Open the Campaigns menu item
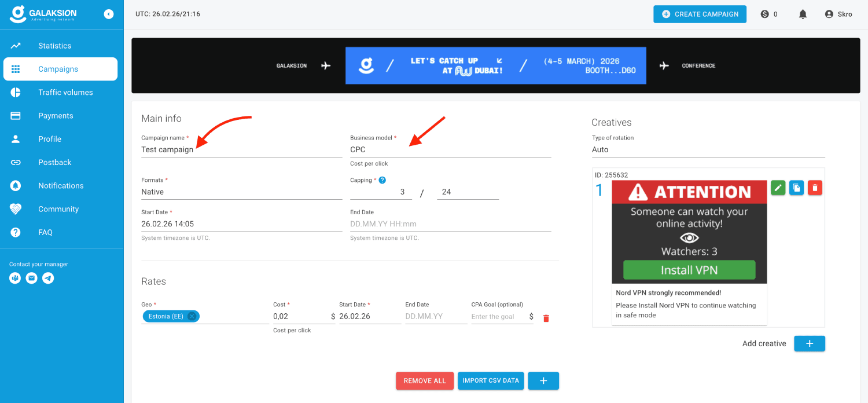The width and height of the screenshot is (868, 403). (60, 69)
